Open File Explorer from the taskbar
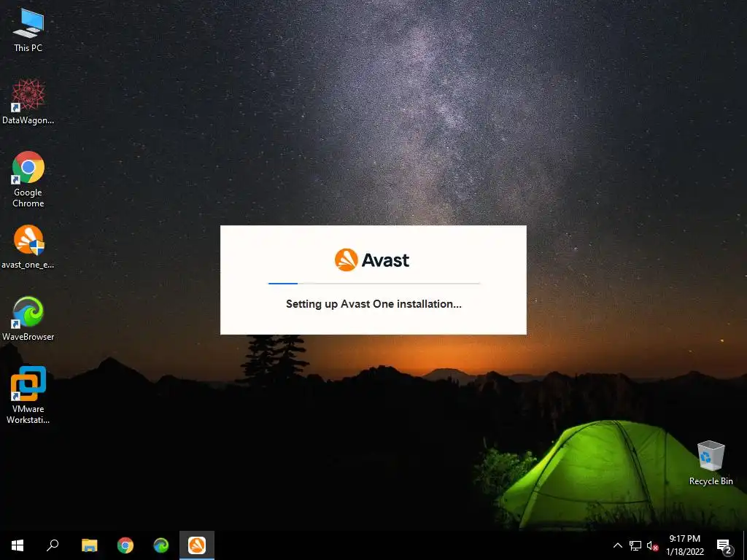Screen dimensions: 747x560 click(x=89, y=545)
